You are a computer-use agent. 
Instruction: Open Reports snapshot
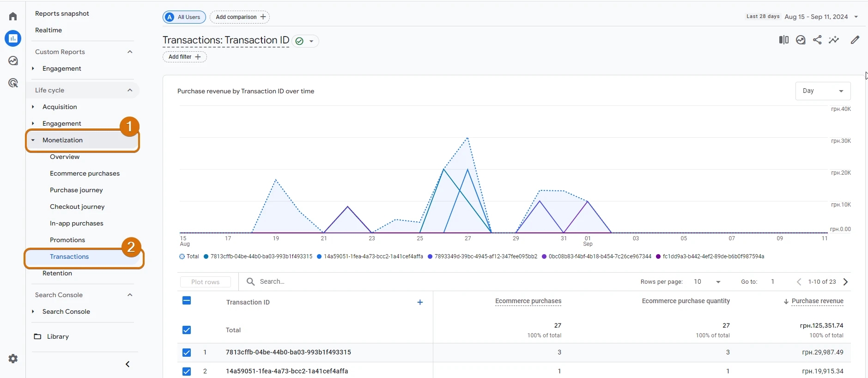point(62,13)
